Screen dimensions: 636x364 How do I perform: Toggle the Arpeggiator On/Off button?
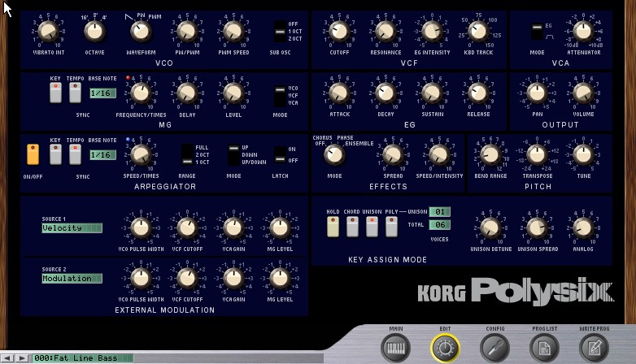click(x=33, y=154)
